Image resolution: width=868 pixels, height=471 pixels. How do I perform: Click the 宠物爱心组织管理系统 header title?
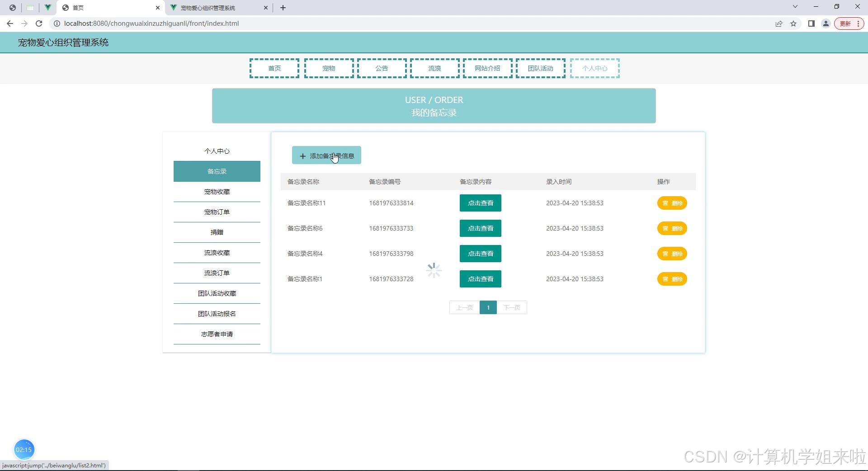click(63, 42)
